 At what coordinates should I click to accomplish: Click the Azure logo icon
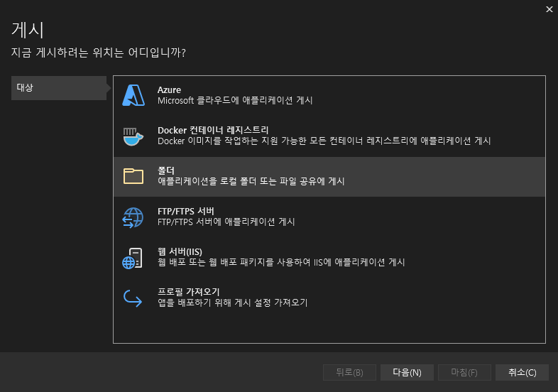pyautogui.click(x=133, y=95)
